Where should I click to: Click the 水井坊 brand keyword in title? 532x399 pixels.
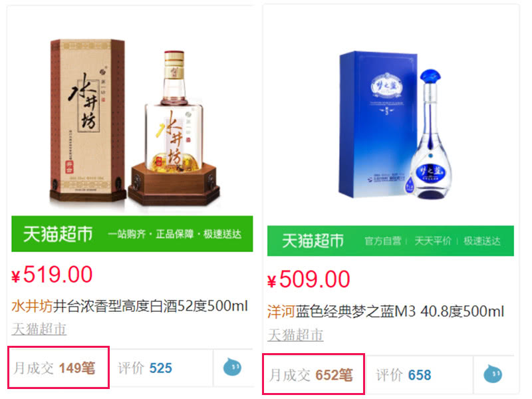tap(32, 306)
